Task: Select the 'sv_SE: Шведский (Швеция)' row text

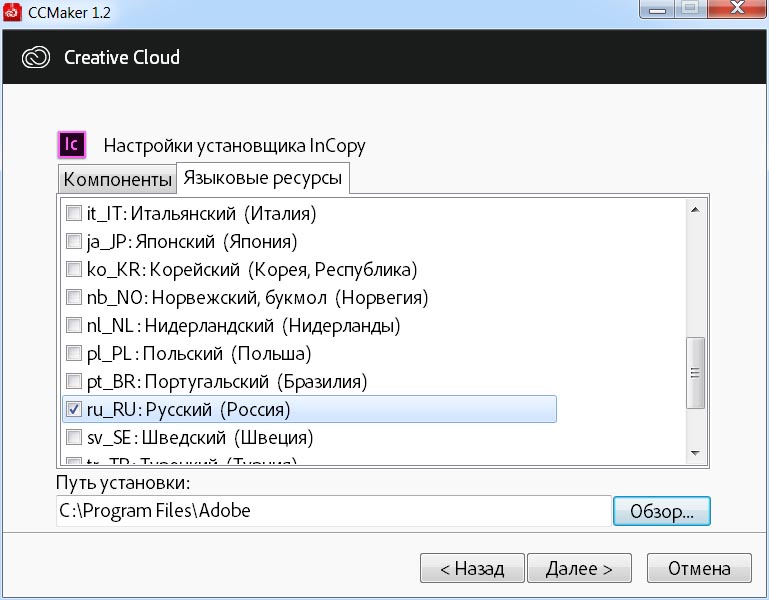Action: [x=200, y=438]
